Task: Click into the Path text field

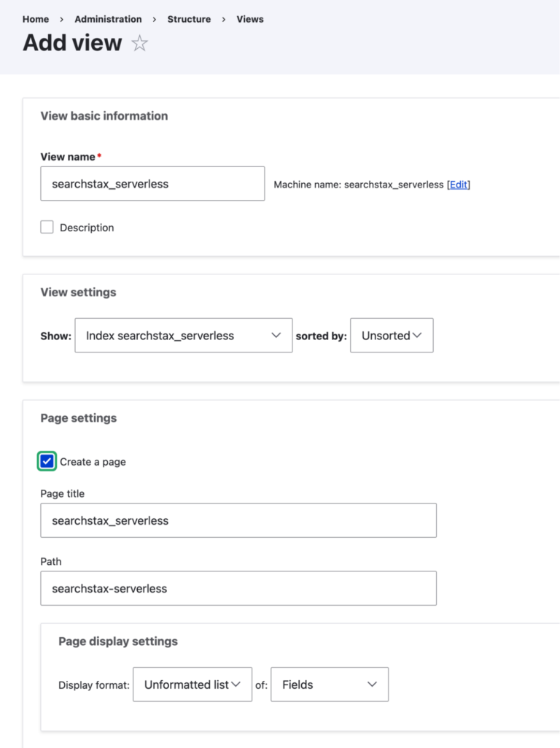Action: point(238,588)
